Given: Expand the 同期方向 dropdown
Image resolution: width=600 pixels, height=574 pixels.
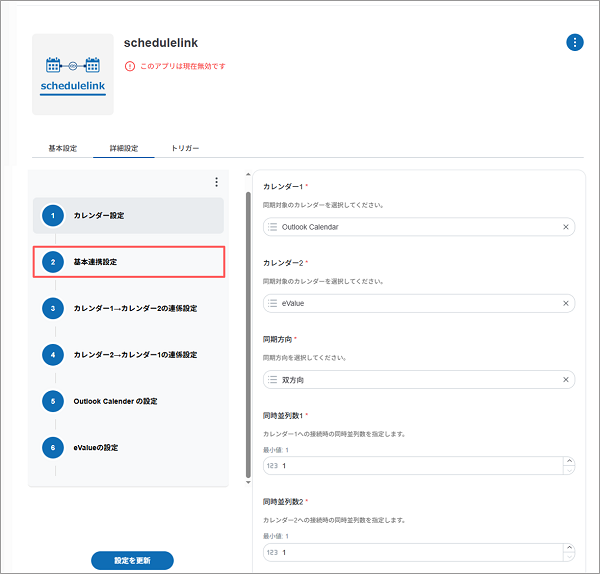Looking at the screenshot, I should pos(410,379).
